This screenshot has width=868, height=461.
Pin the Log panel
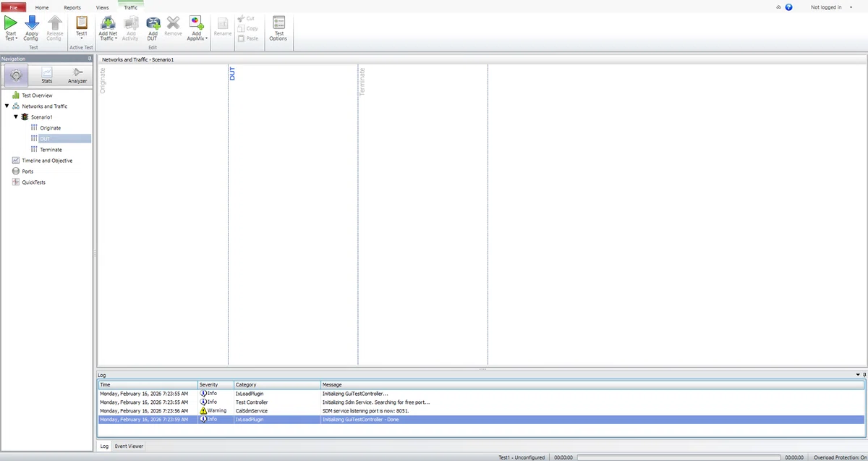point(864,375)
